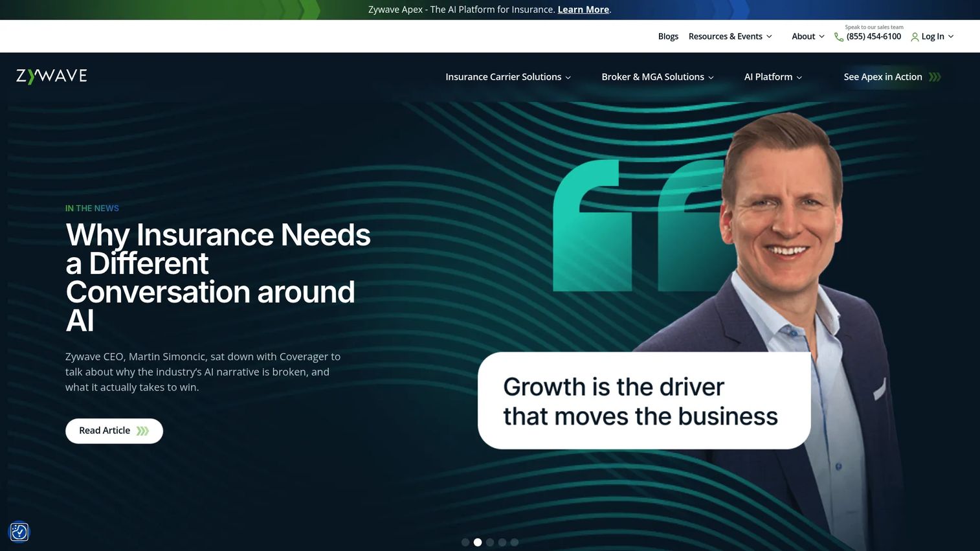The image size is (980, 551).
Task: Click the green phone icon
Action: [x=839, y=37]
